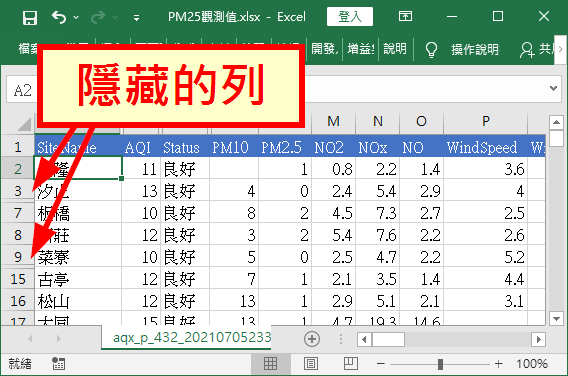Screen dimensions: 568x376
Task: Click NOx cell with value 7.6
Action: pyautogui.click(x=377, y=235)
